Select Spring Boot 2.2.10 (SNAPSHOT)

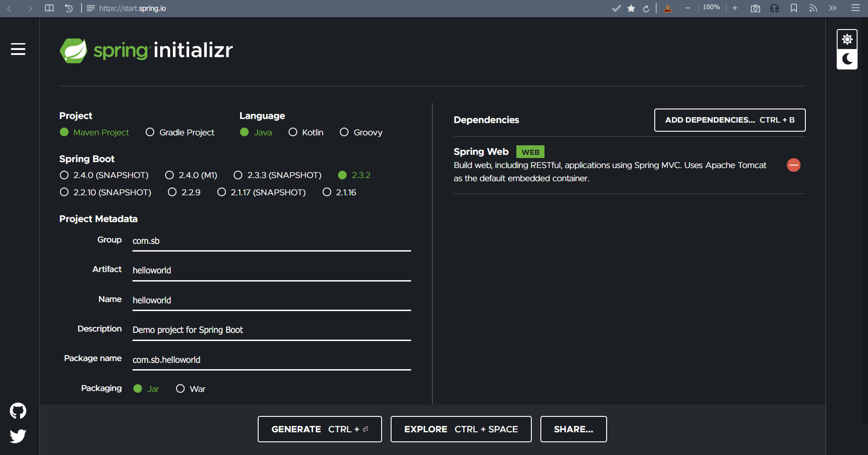[106, 192]
